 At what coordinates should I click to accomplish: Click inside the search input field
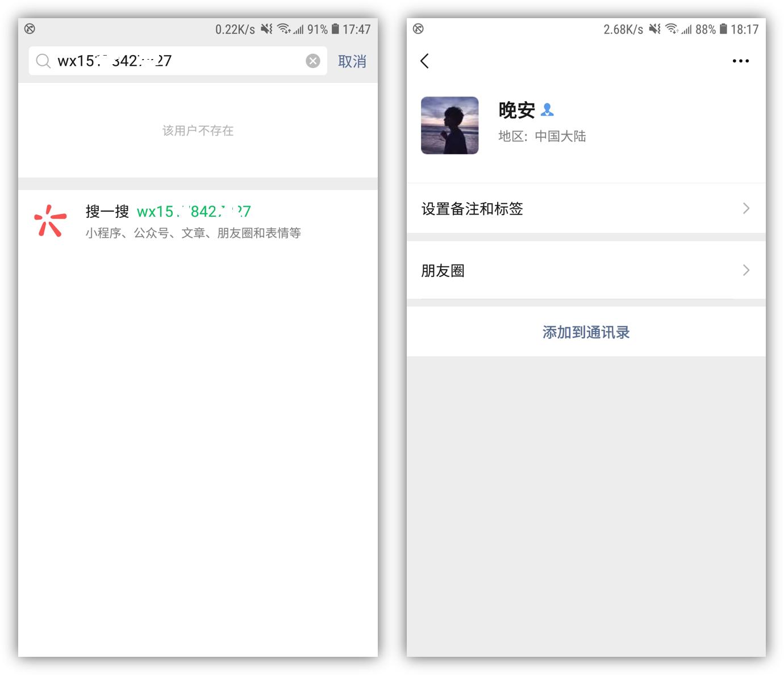coord(170,61)
